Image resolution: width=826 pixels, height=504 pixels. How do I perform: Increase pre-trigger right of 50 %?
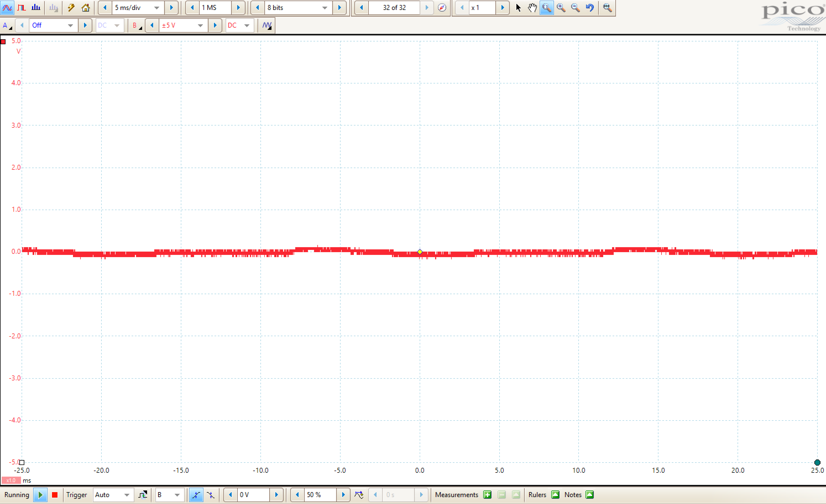(343, 495)
